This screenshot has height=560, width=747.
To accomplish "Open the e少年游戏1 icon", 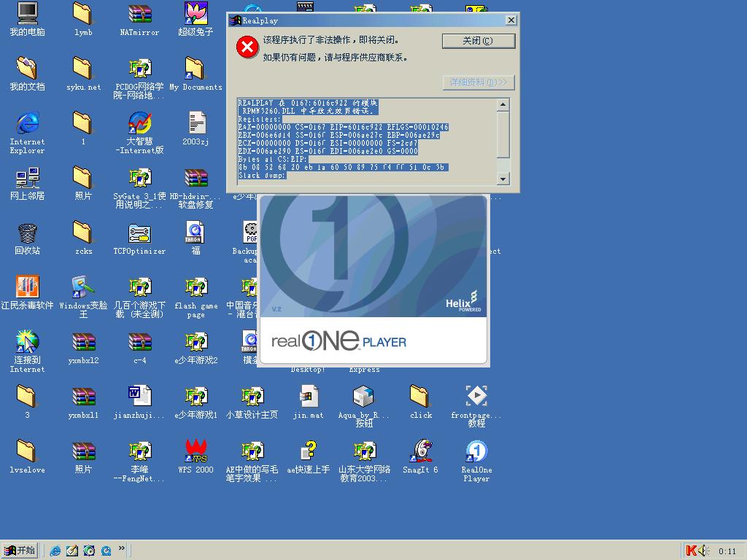I will (x=196, y=396).
